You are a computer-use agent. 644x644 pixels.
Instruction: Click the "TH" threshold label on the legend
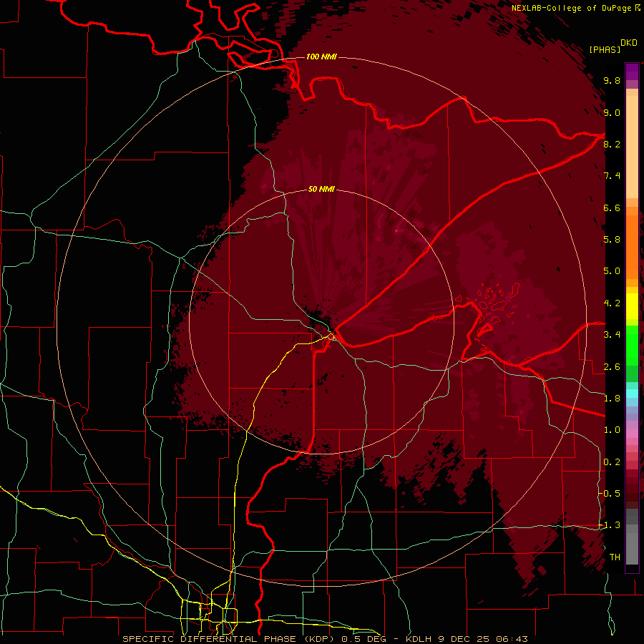click(x=615, y=557)
